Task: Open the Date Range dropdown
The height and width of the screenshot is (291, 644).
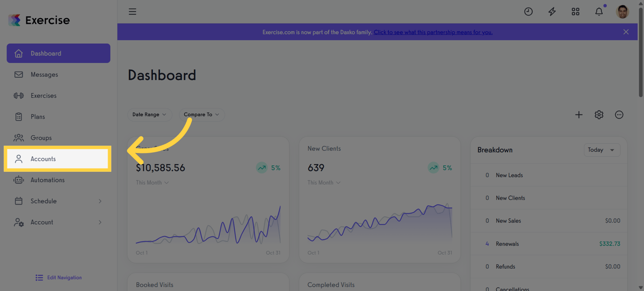Action: pyautogui.click(x=149, y=114)
